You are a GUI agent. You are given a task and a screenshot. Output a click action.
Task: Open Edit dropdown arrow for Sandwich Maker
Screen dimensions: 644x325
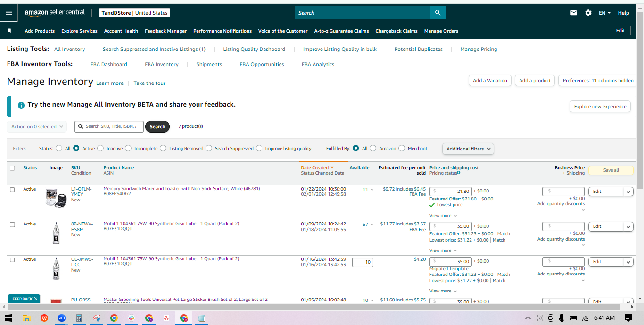(628, 192)
